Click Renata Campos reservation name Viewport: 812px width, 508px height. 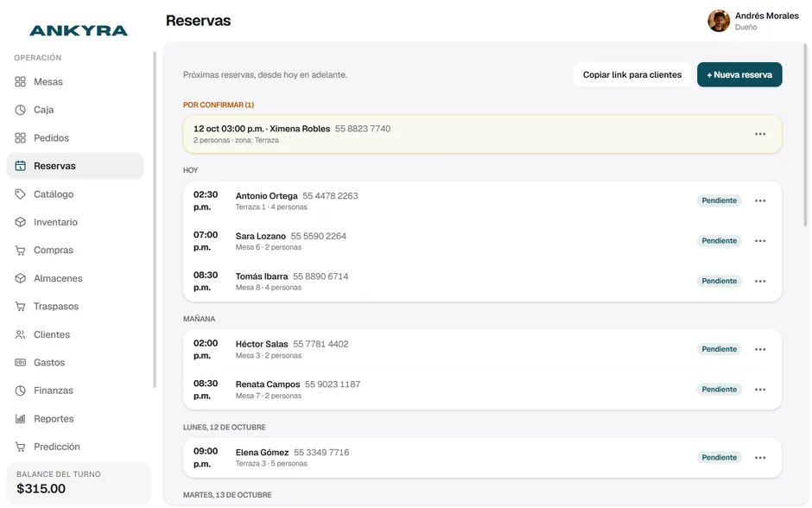coord(268,384)
